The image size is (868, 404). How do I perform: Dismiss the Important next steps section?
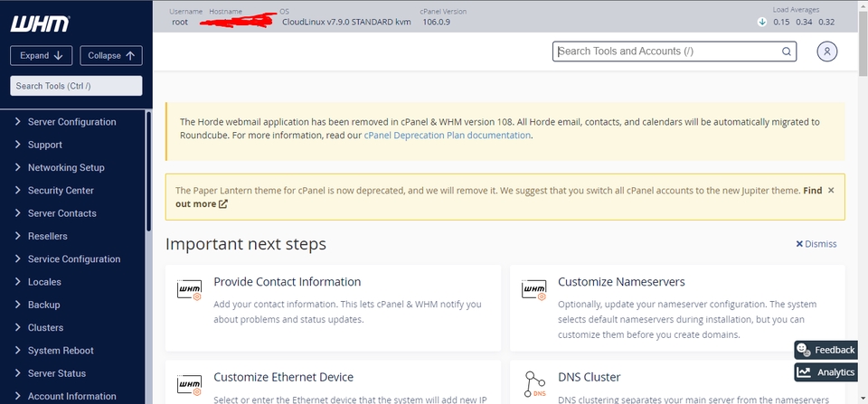816,244
